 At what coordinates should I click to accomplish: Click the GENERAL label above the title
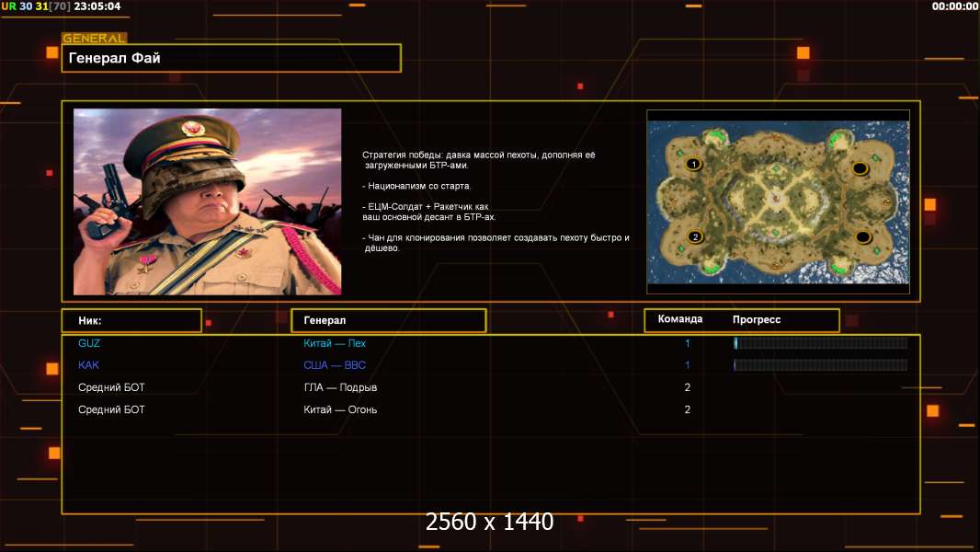(95, 38)
